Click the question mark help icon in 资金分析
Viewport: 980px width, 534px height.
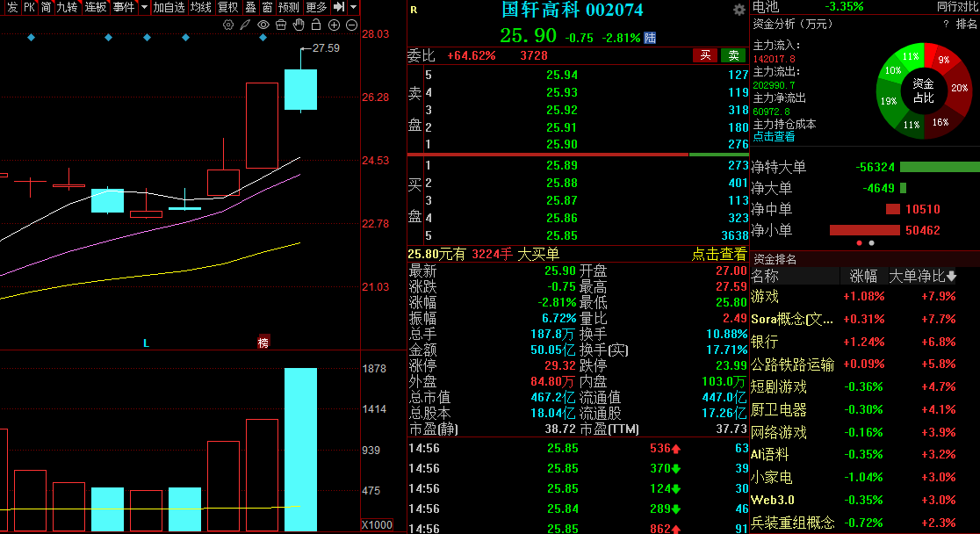coord(947,24)
